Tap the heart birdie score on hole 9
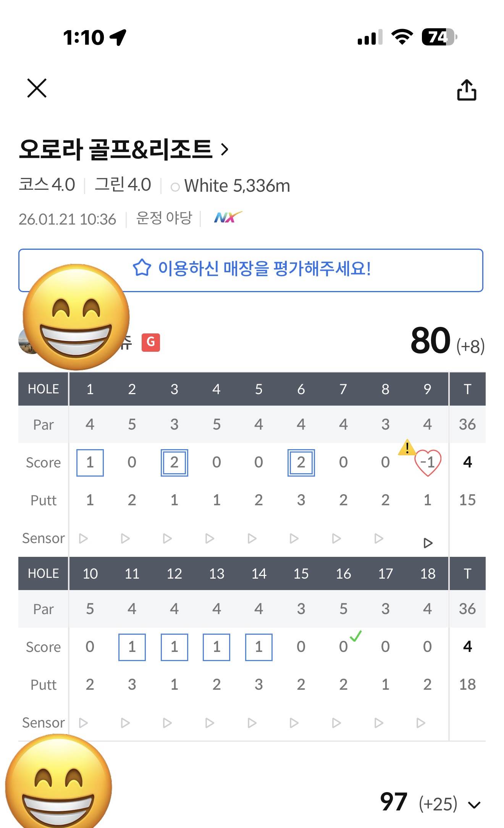The width and height of the screenshot is (504, 828). tap(428, 463)
